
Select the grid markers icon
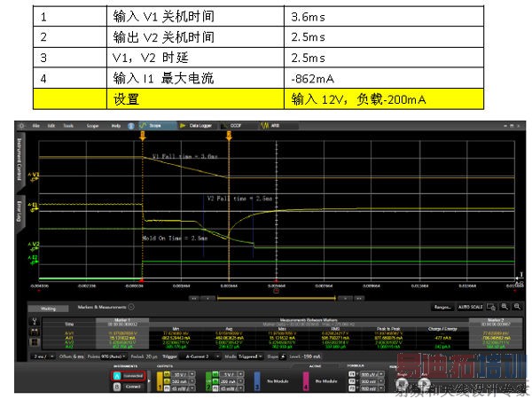click(x=35, y=342)
